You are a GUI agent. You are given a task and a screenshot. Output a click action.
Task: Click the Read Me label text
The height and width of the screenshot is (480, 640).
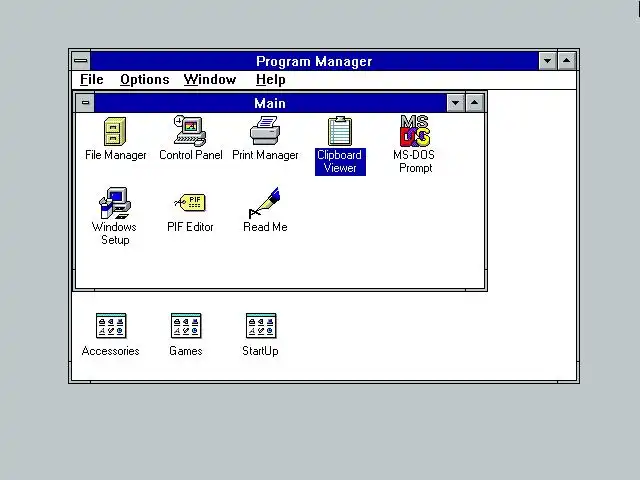(265, 227)
